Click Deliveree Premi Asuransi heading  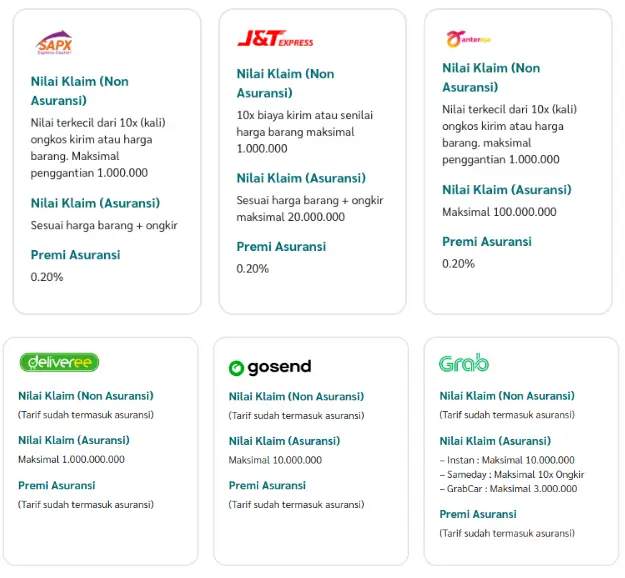click(x=57, y=485)
